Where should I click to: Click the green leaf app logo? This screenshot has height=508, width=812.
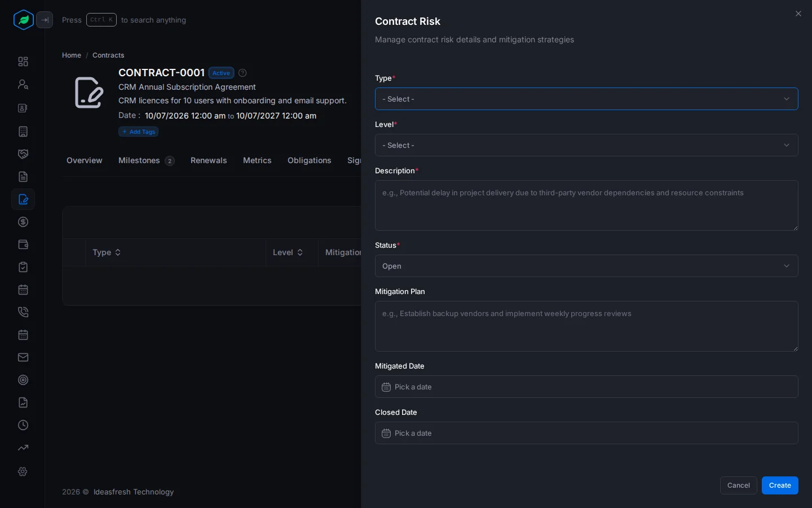24,20
